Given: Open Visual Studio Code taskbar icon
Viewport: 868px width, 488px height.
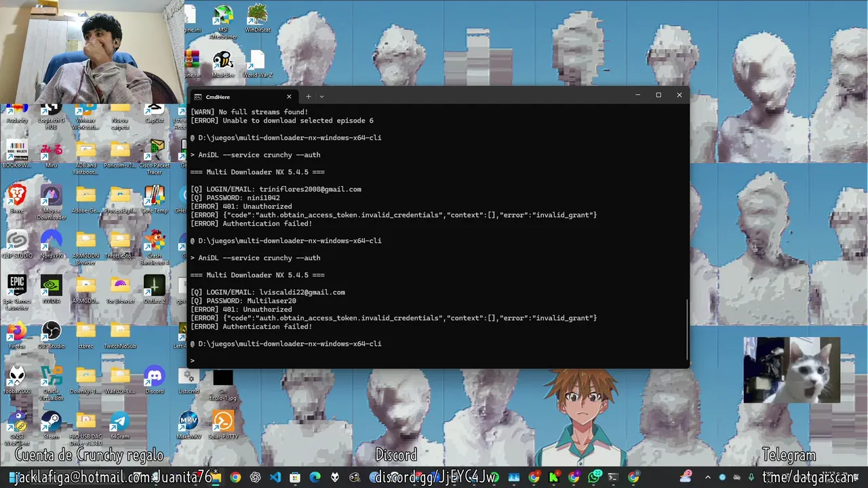Looking at the screenshot, I should 275,477.
